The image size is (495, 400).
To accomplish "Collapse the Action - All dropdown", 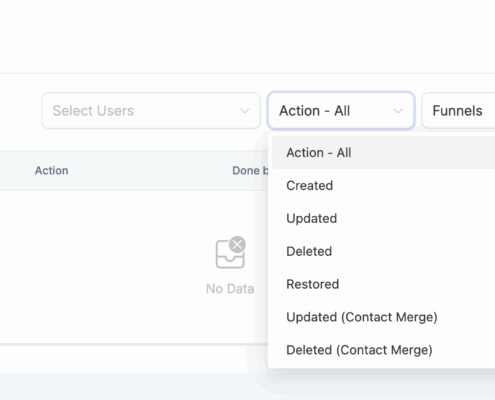I will pos(341,111).
